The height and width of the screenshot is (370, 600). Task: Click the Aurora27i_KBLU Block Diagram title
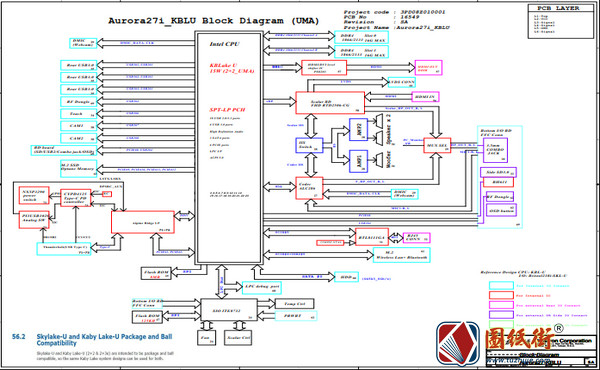pos(214,21)
